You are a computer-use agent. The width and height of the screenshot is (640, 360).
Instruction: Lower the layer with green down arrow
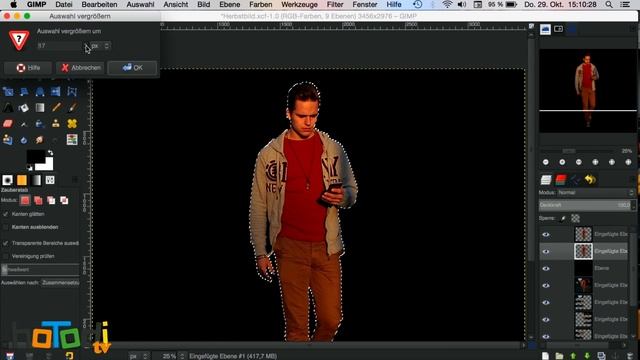[587, 356]
